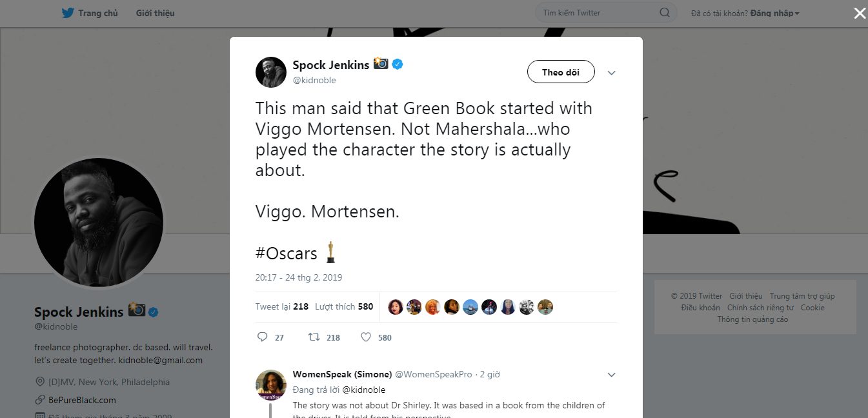Click Spock Jenkins avatar in tweet header

tap(271, 72)
